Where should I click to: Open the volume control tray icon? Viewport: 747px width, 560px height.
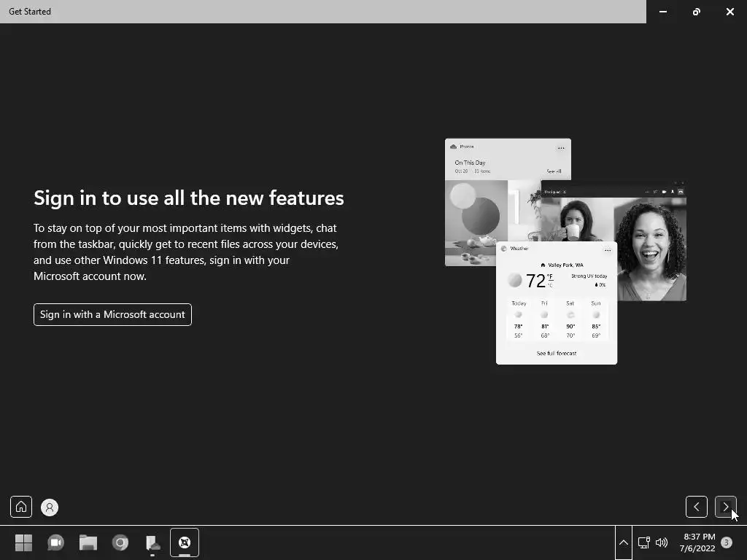662,542
